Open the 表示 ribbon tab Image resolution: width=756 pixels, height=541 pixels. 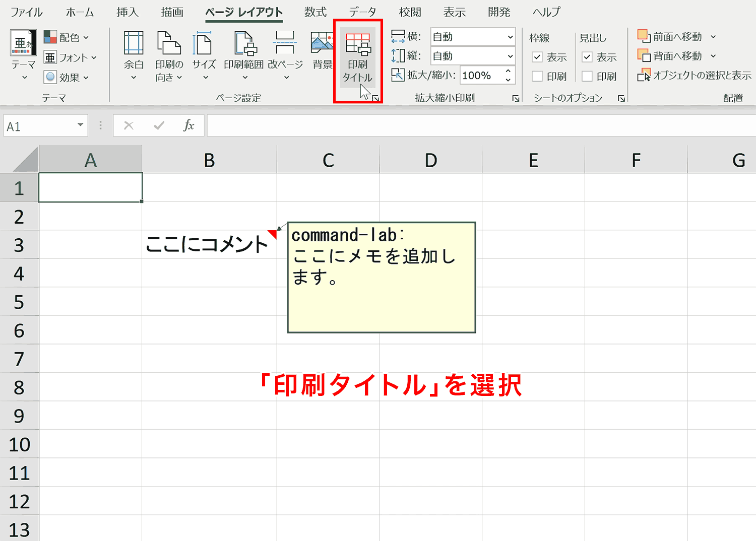454,12
